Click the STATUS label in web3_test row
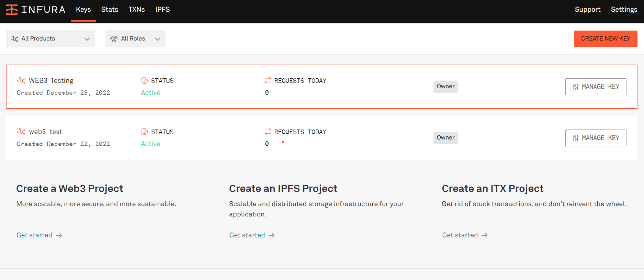The width and height of the screenshot is (644, 280). [162, 132]
